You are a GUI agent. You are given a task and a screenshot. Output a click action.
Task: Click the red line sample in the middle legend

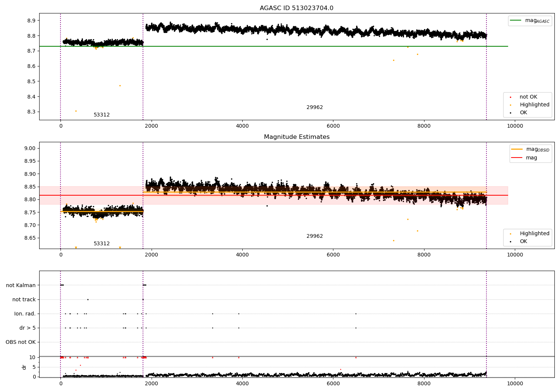click(x=517, y=158)
